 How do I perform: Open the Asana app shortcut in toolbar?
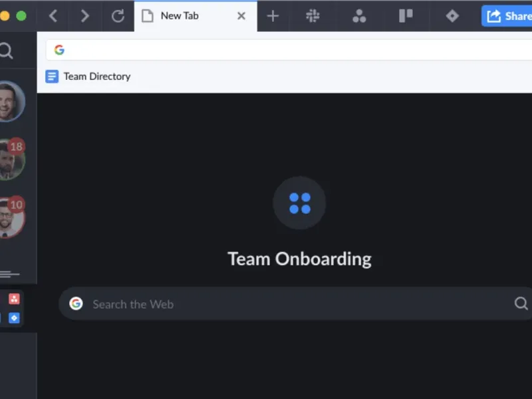[359, 16]
